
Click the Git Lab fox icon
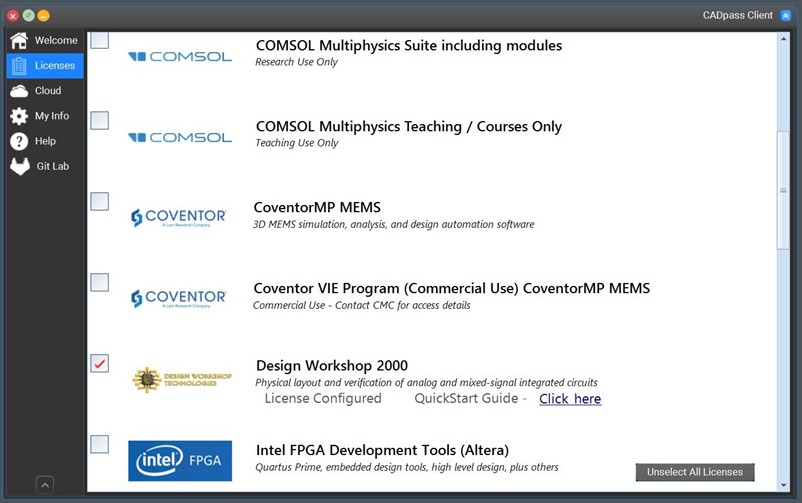pos(20,166)
